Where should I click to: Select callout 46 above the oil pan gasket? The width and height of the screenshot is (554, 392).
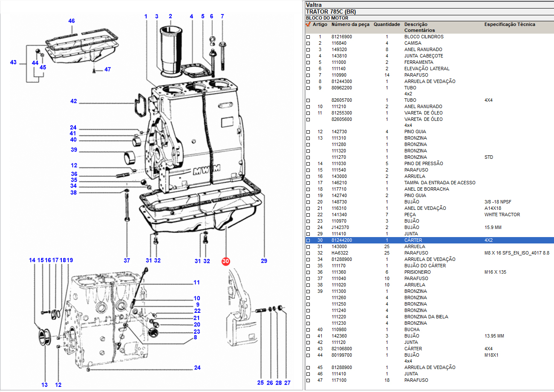tap(72, 21)
